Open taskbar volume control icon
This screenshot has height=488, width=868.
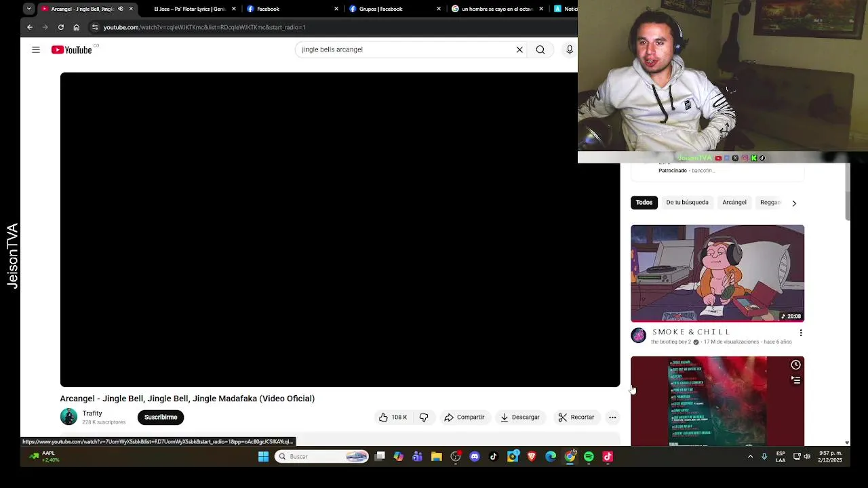pyautogui.click(x=807, y=457)
